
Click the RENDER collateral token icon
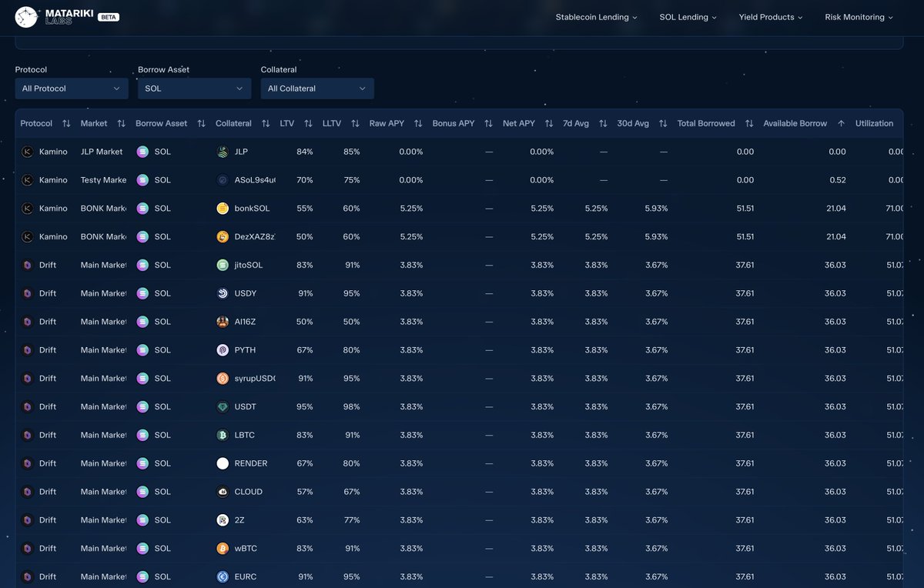(x=223, y=463)
